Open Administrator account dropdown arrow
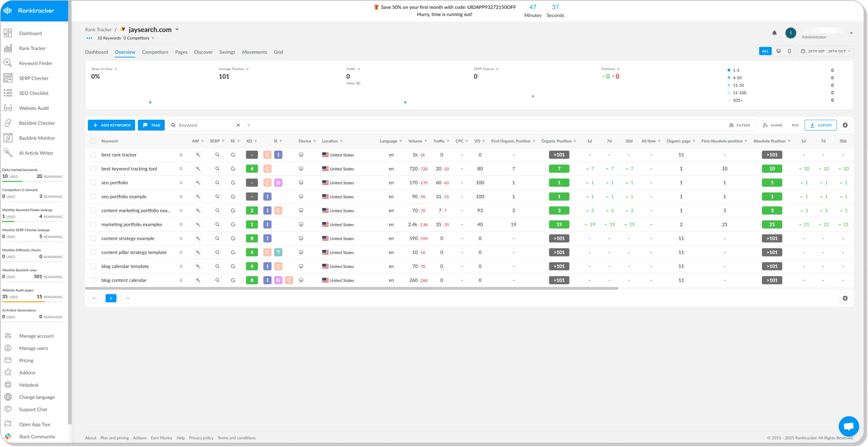This screenshot has height=447, width=868. coord(851,33)
